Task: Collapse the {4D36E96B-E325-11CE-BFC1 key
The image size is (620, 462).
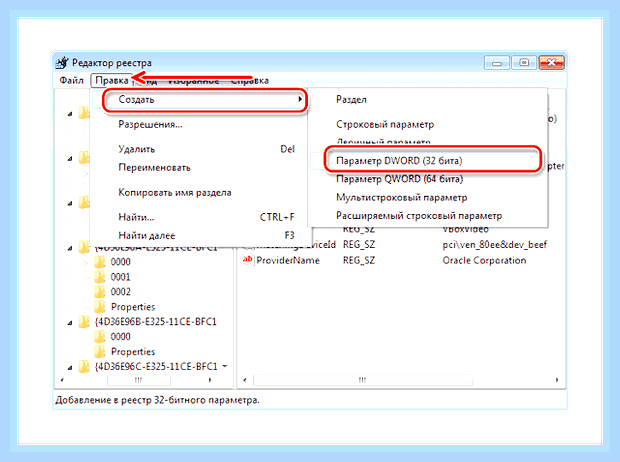Action: tap(70, 322)
